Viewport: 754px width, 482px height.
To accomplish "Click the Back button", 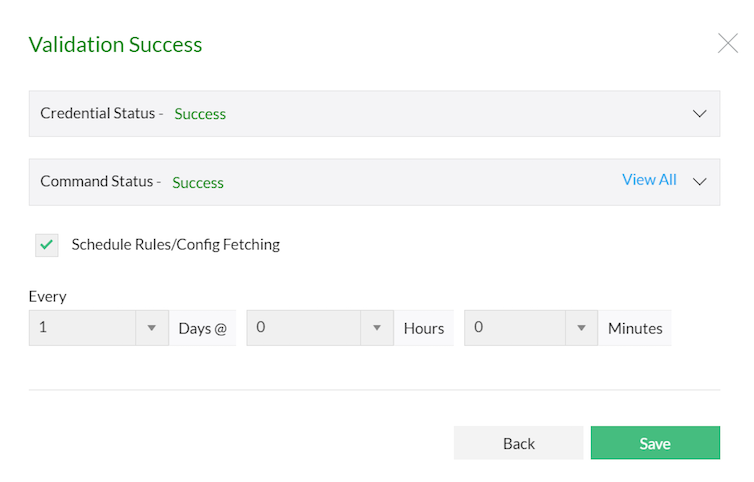I will (x=518, y=443).
